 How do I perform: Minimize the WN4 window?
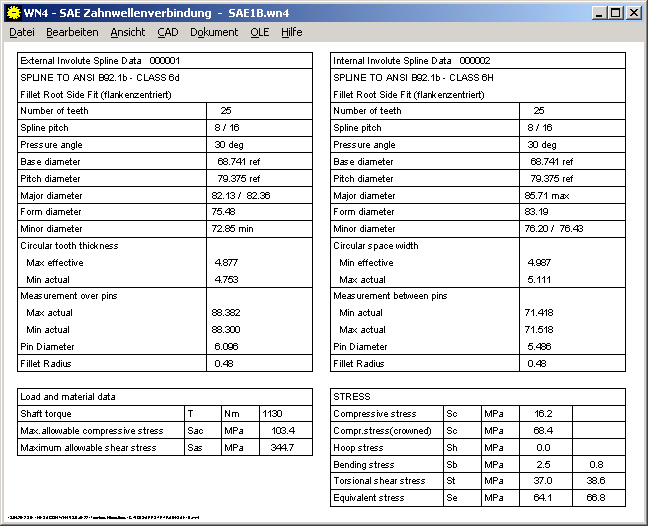pos(598,13)
